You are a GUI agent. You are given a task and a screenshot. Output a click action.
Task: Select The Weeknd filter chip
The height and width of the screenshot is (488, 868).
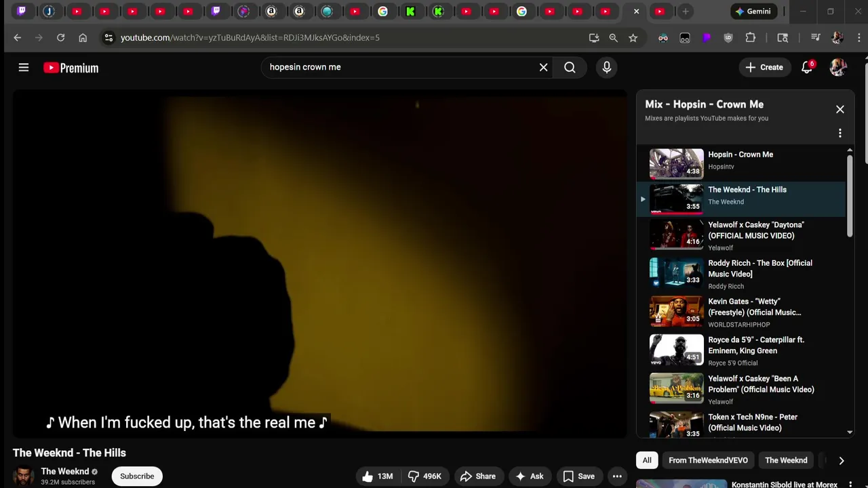point(786,460)
